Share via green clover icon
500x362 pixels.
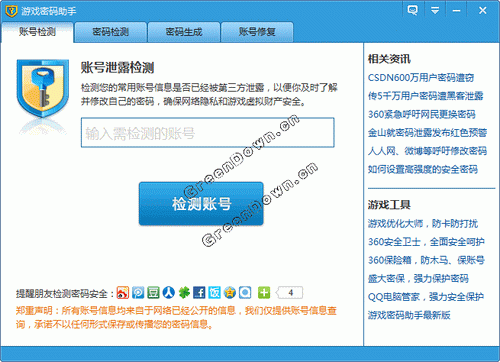click(x=184, y=293)
